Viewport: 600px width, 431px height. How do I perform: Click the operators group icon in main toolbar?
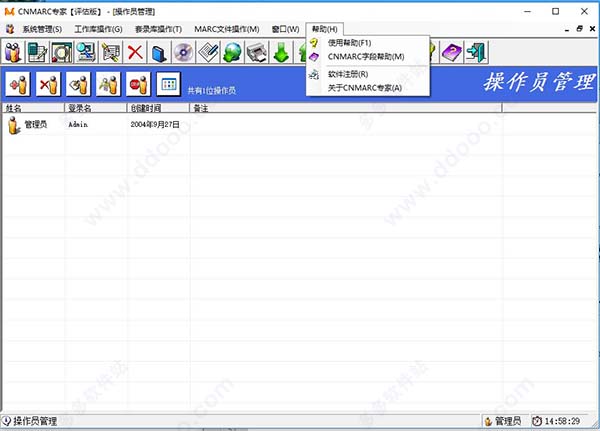click(x=13, y=52)
